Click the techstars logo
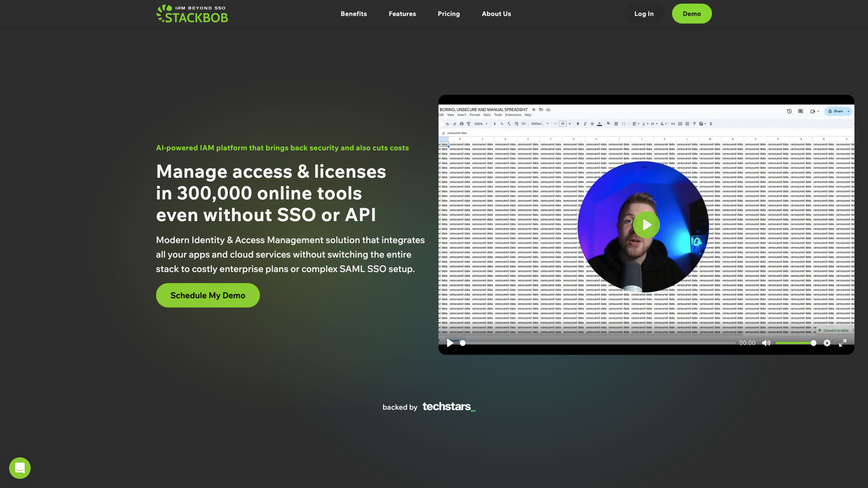This screenshot has width=868, height=488. point(449,406)
